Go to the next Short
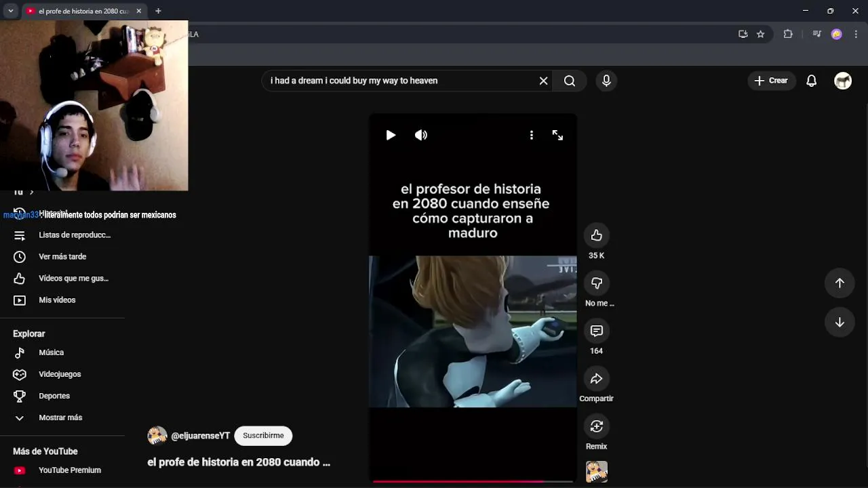Image resolution: width=868 pixels, height=488 pixels. (x=840, y=322)
